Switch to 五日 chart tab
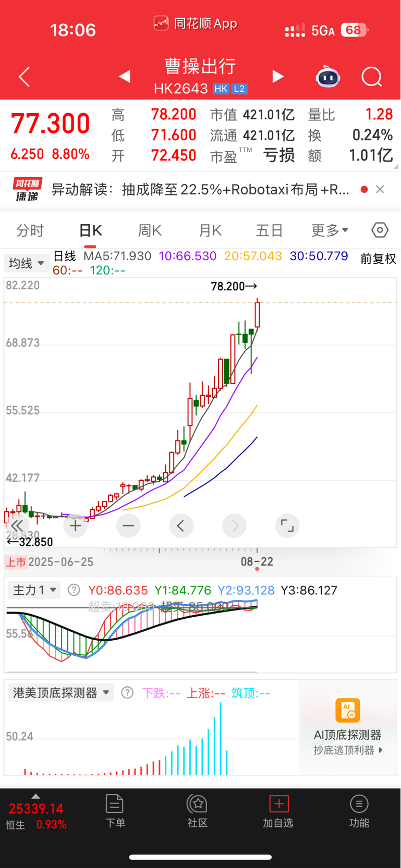This screenshot has height=868, width=401. (x=270, y=230)
